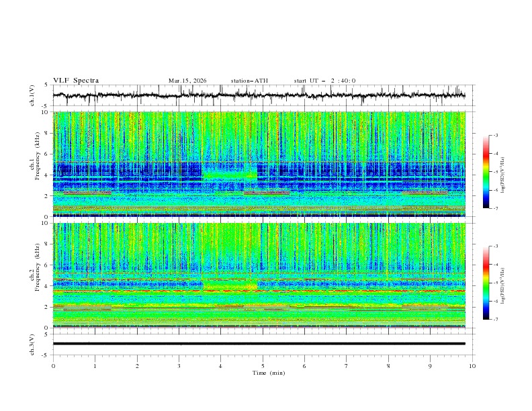Click the ch.3 flat black waveform trace
This screenshot has width=532, height=411.
tap(259, 344)
